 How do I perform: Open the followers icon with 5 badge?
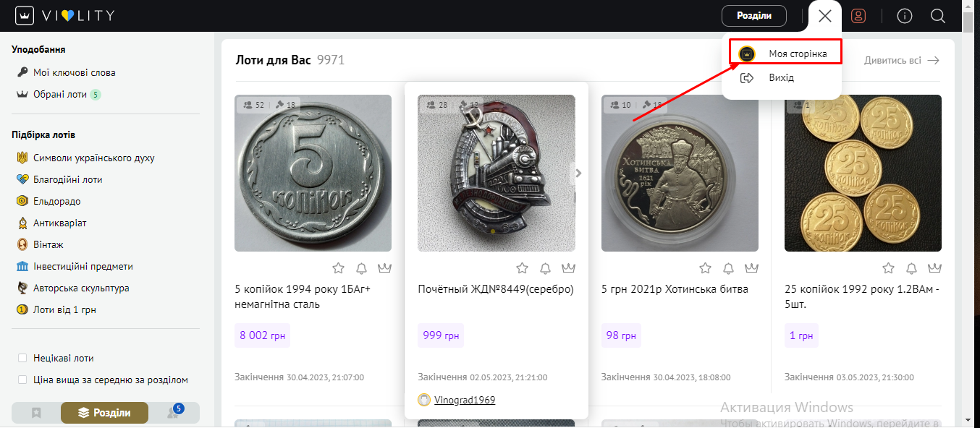tap(174, 412)
